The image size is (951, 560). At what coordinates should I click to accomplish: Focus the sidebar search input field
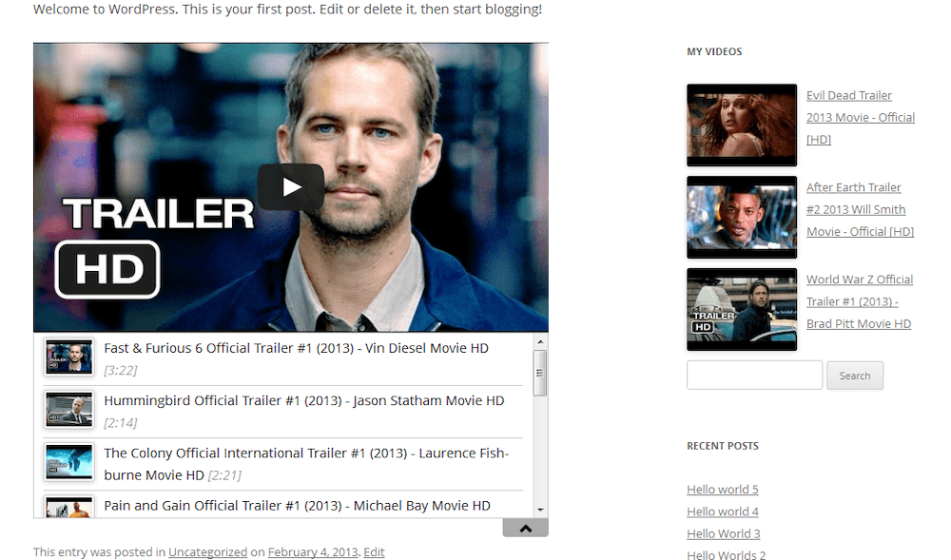click(754, 376)
